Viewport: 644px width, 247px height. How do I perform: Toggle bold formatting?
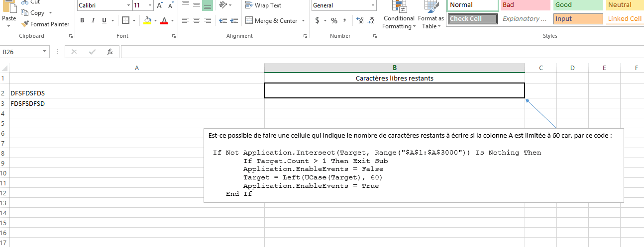tap(82, 21)
